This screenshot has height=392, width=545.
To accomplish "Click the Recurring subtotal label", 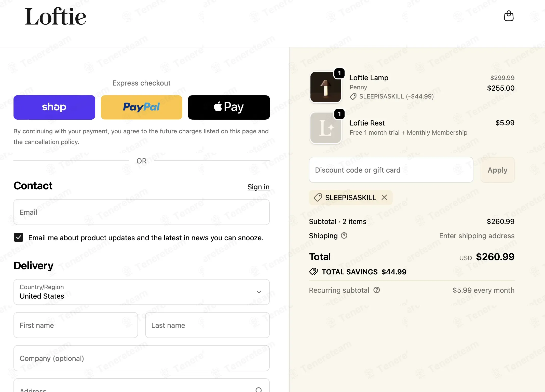I will pyautogui.click(x=339, y=290).
